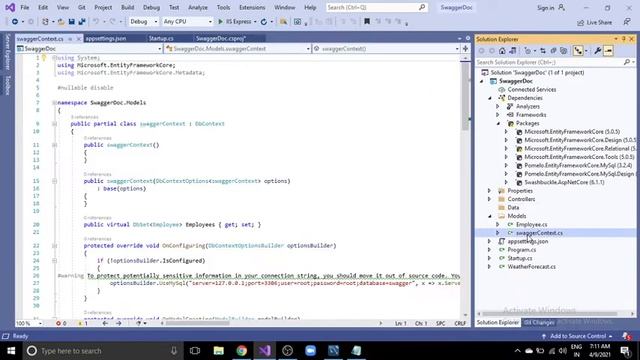The height and width of the screenshot is (360, 640).
Task: Open the Git menu
Action: pyautogui.click(x=82, y=7)
